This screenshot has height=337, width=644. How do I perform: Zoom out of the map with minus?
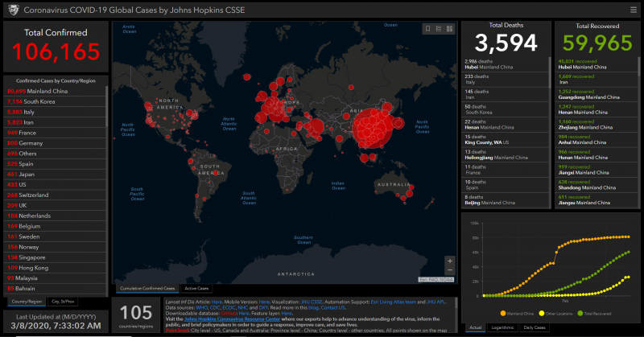450,270
